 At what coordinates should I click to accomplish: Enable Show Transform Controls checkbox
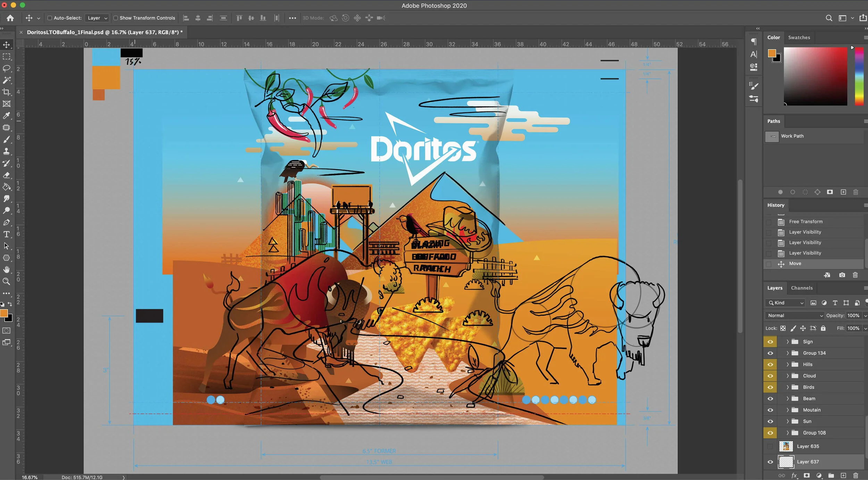click(x=116, y=18)
